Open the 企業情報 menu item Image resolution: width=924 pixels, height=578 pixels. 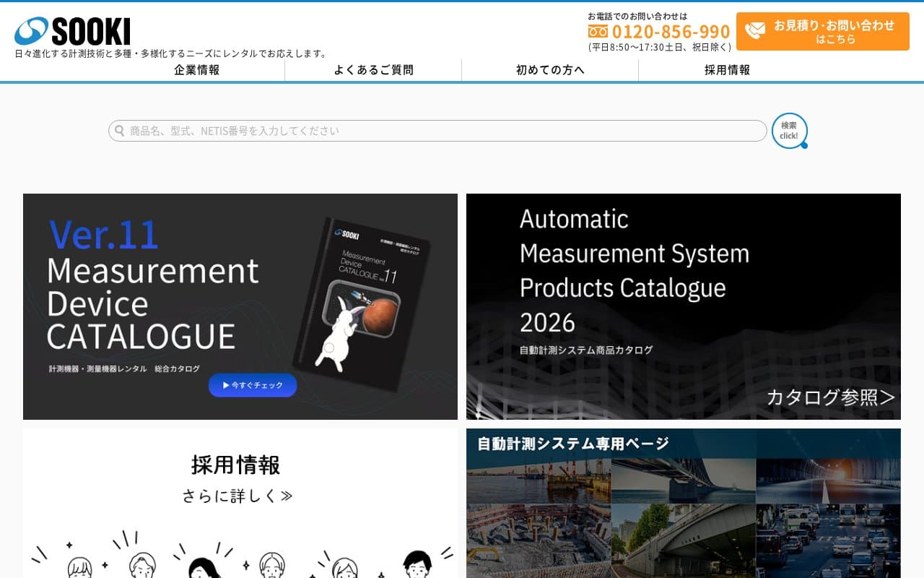pos(196,70)
